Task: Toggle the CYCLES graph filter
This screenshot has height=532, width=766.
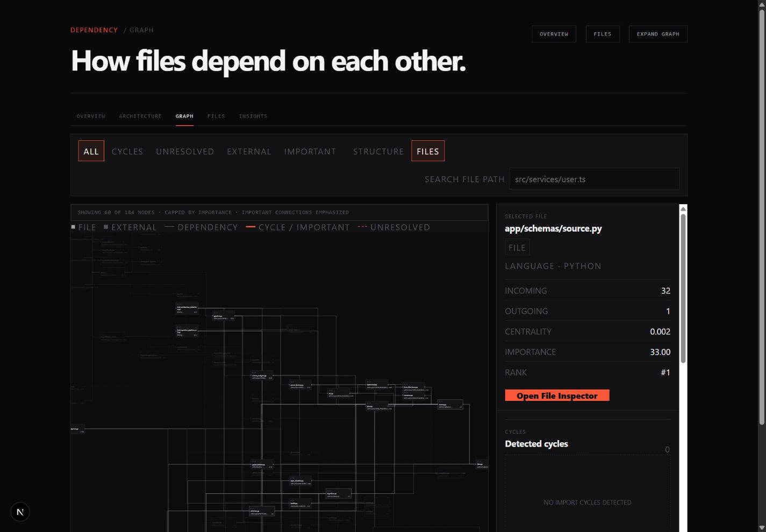Action: tap(127, 152)
